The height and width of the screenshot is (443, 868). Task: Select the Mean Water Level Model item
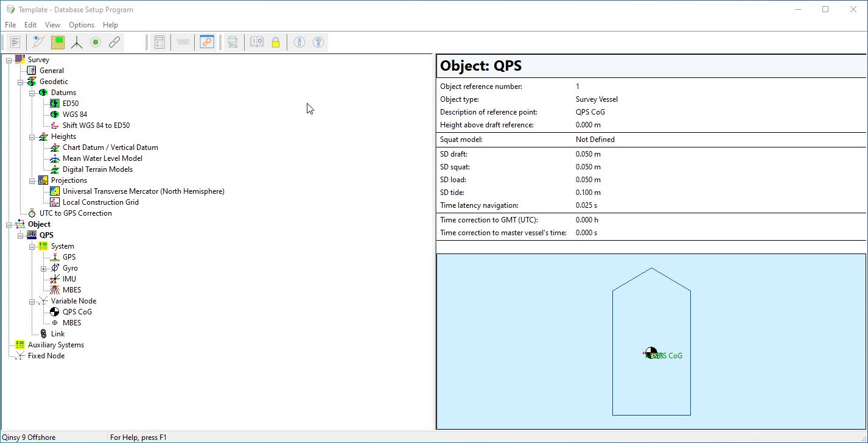(102, 158)
